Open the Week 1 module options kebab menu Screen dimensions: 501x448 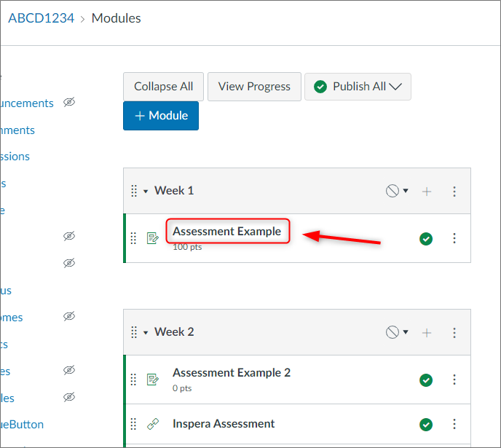454,192
